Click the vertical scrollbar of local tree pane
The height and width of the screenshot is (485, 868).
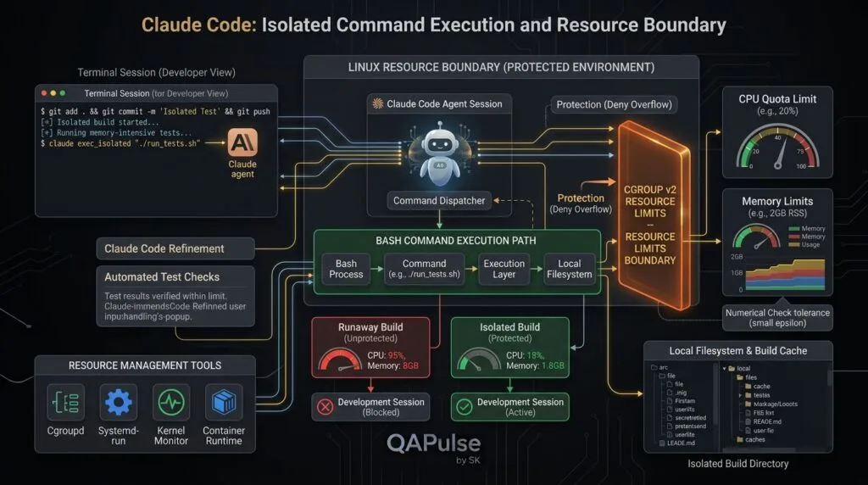point(830,377)
